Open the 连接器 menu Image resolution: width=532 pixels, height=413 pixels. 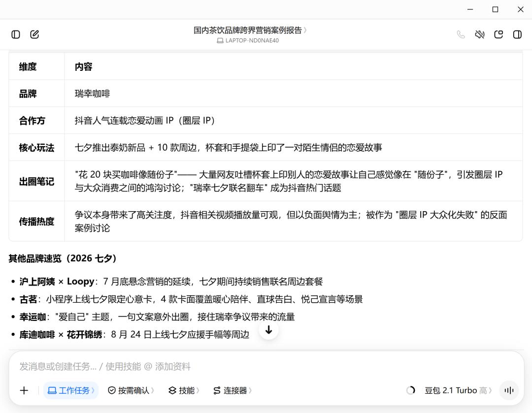[x=233, y=390]
